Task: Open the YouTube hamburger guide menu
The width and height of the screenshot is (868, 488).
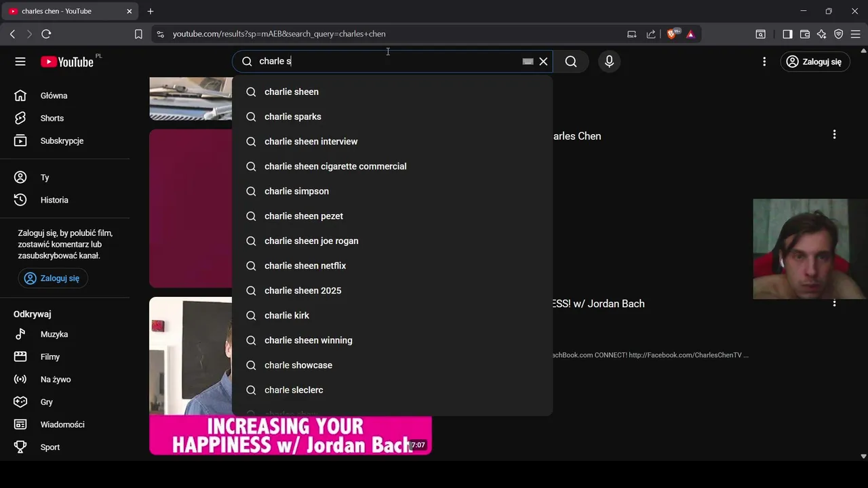Action: pos(20,62)
